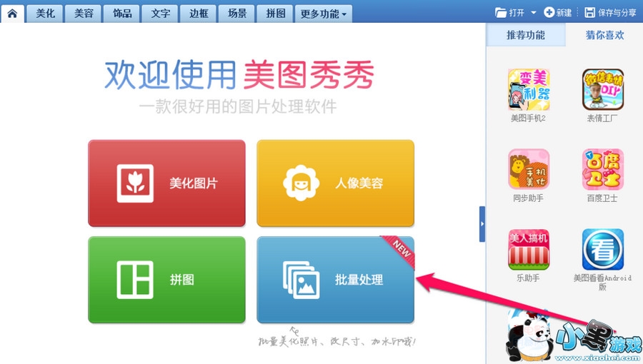The width and height of the screenshot is (643, 364).
Task: Select the 推荐功能 tab
Action: click(526, 35)
